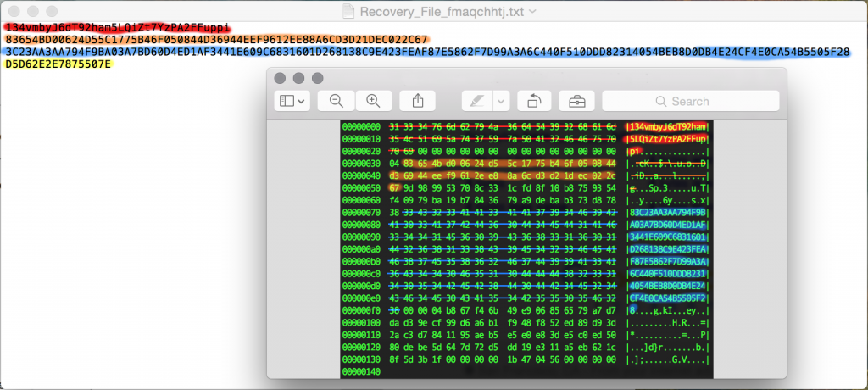Click the Search field in Preview
This screenshot has height=390, width=868.
[x=691, y=101]
